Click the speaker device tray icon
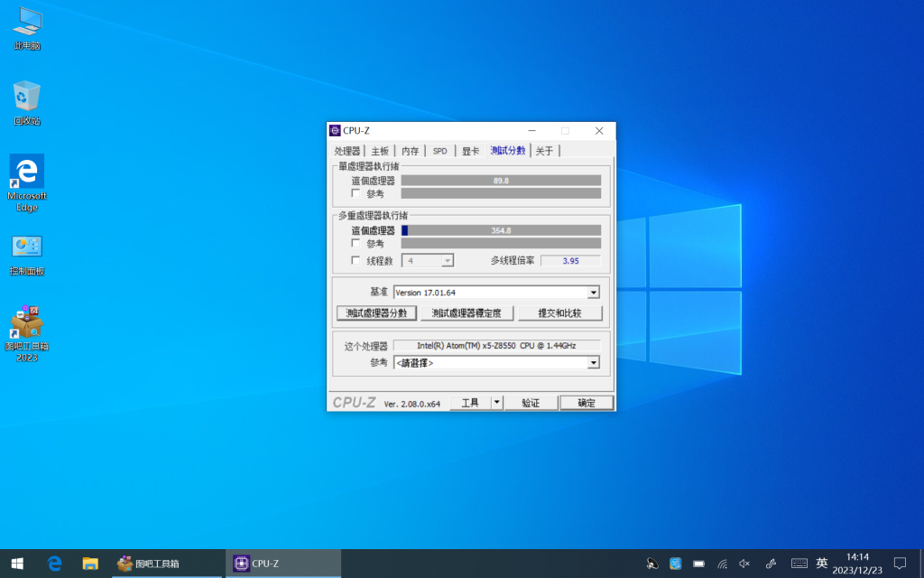This screenshot has width=924, height=578. (651, 564)
